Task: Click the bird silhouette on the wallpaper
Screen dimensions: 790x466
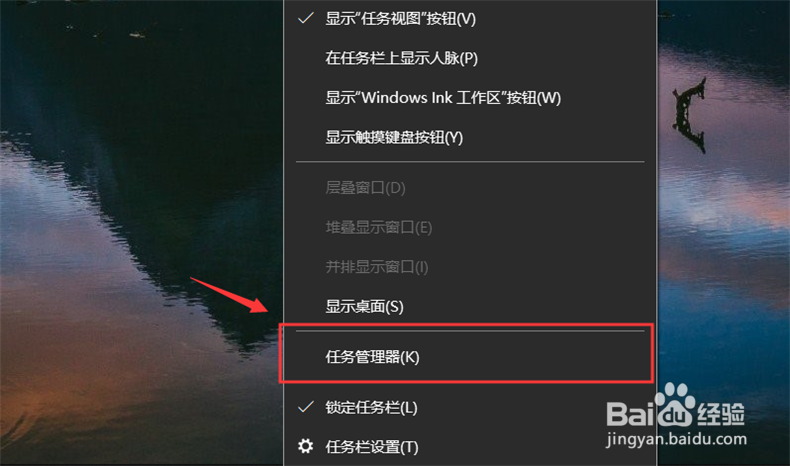Action: coord(689,115)
